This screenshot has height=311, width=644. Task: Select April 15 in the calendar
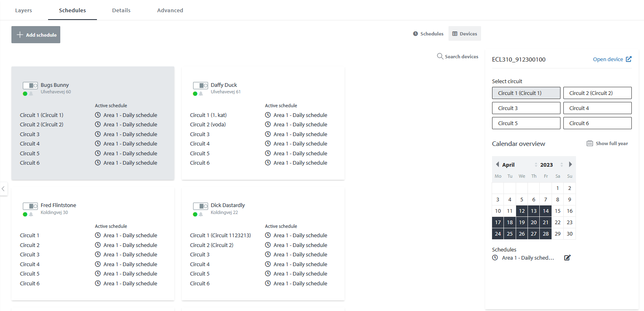click(557, 211)
